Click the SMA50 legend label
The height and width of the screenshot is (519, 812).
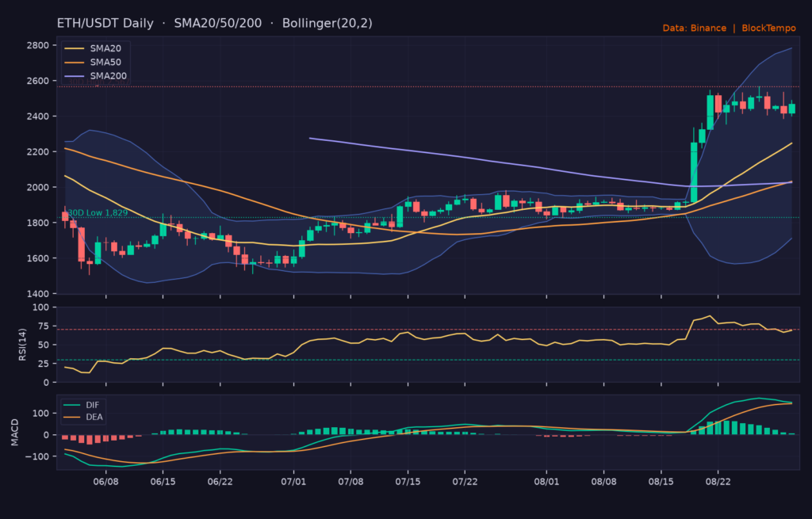point(105,62)
